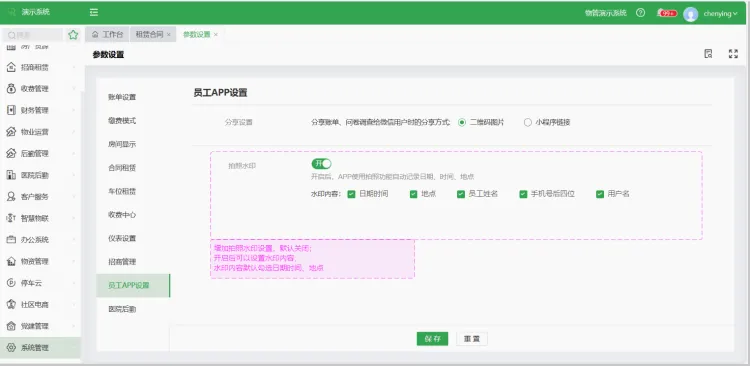
Task: Click the 财务管理 sidebar icon
Action: pyautogui.click(x=11, y=110)
